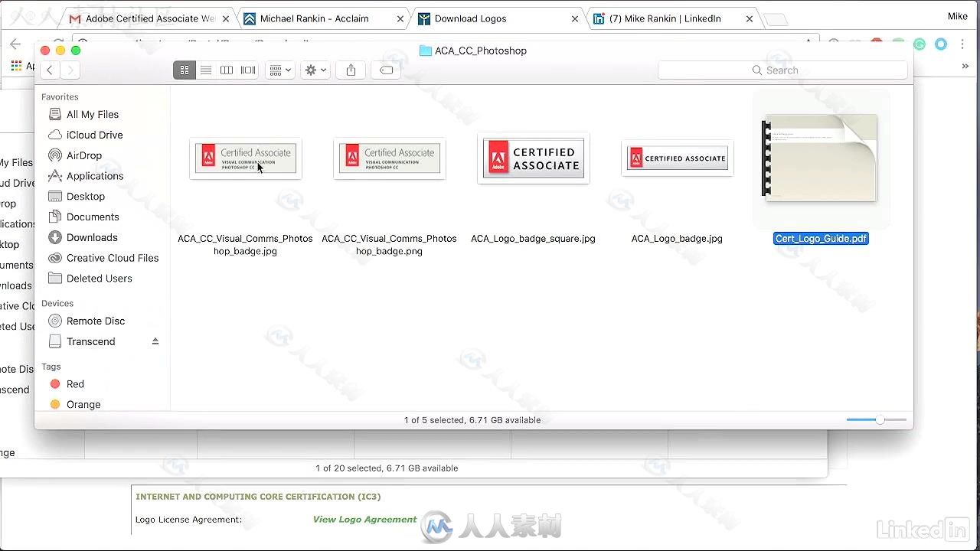Close the Mike Rankin LinkedIn tab
The image size is (980, 551).
(x=750, y=18)
